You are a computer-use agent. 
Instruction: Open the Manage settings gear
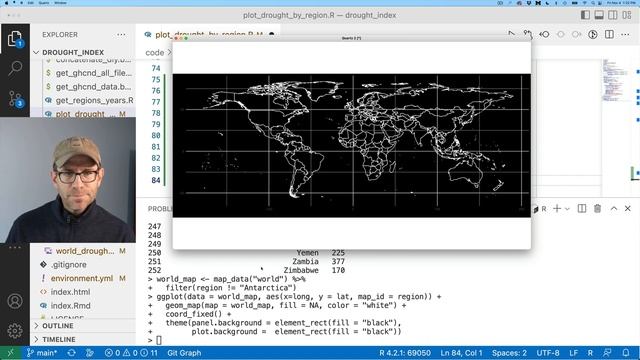(15, 331)
